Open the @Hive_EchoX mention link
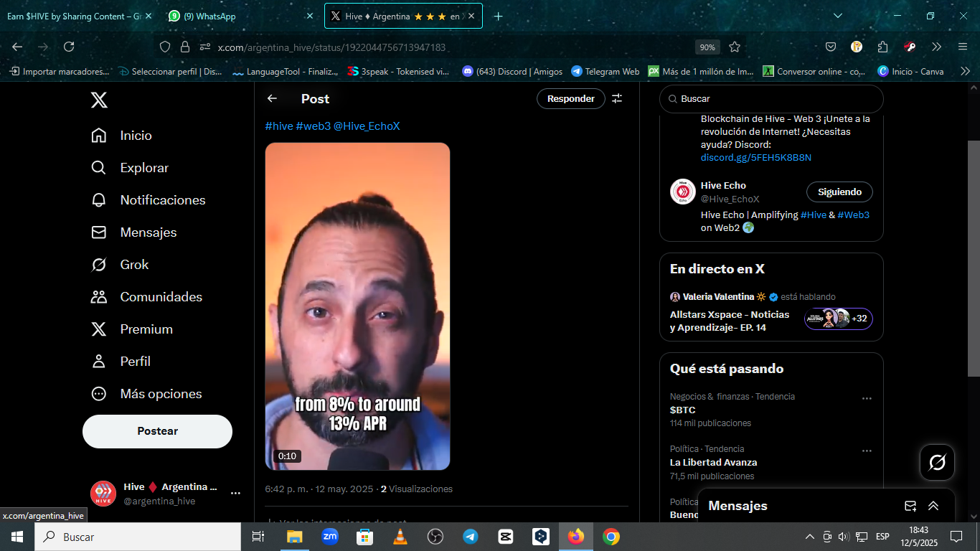 [367, 126]
